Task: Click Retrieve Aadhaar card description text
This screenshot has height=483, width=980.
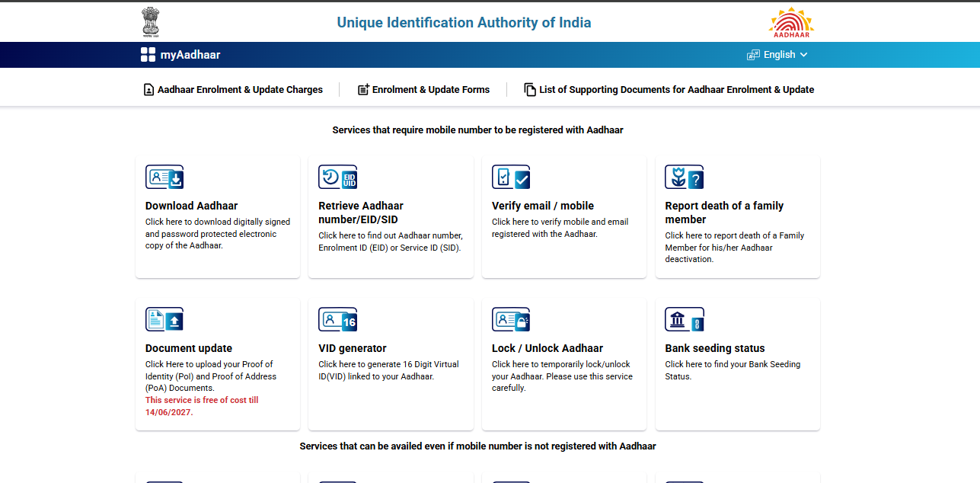Action: pyautogui.click(x=390, y=241)
